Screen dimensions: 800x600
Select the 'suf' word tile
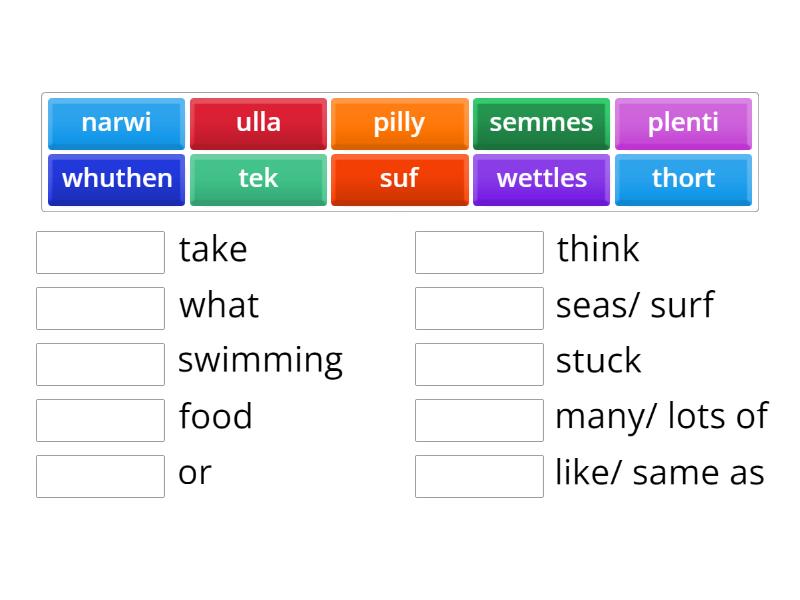click(399, 179)
